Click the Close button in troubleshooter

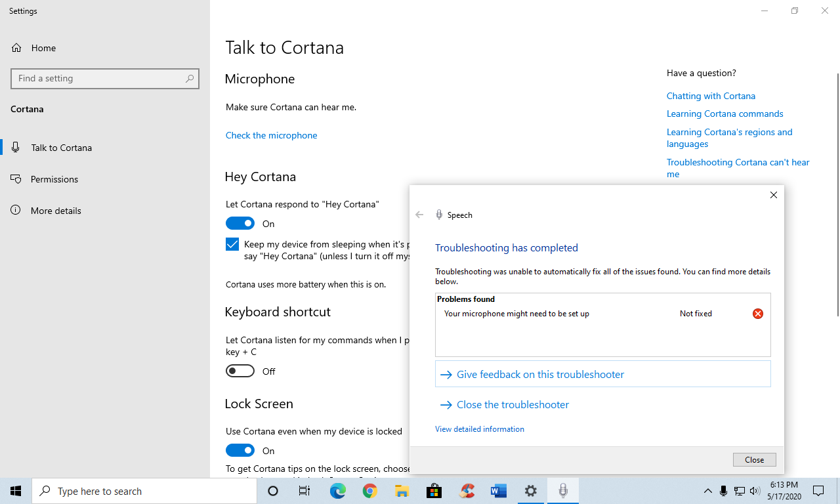pos(755,460)
